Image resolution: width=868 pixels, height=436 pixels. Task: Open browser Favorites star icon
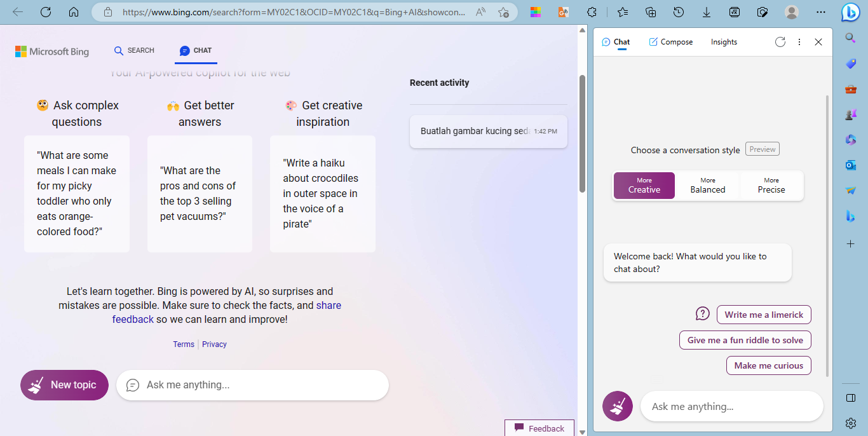[x=622, y=11]
